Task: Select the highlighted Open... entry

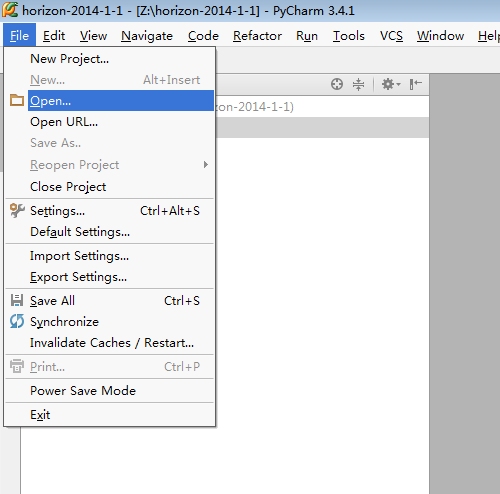Action: pos(109,100)
